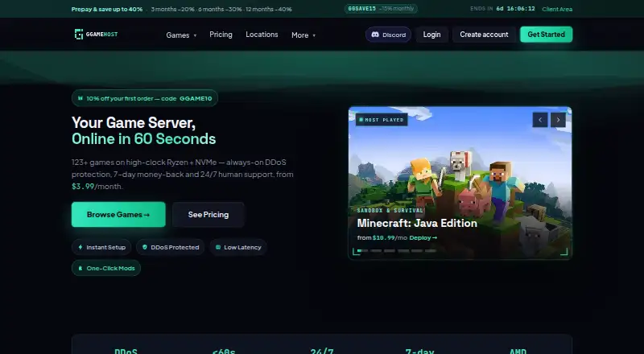
Task: Click the AMD stat at the bottom
Action: 518,351
